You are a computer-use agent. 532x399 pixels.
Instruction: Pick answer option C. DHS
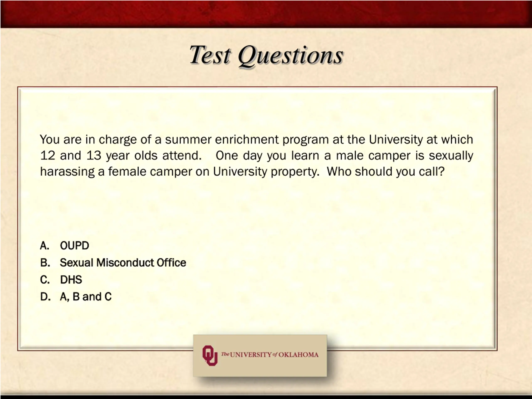(61, 280)
